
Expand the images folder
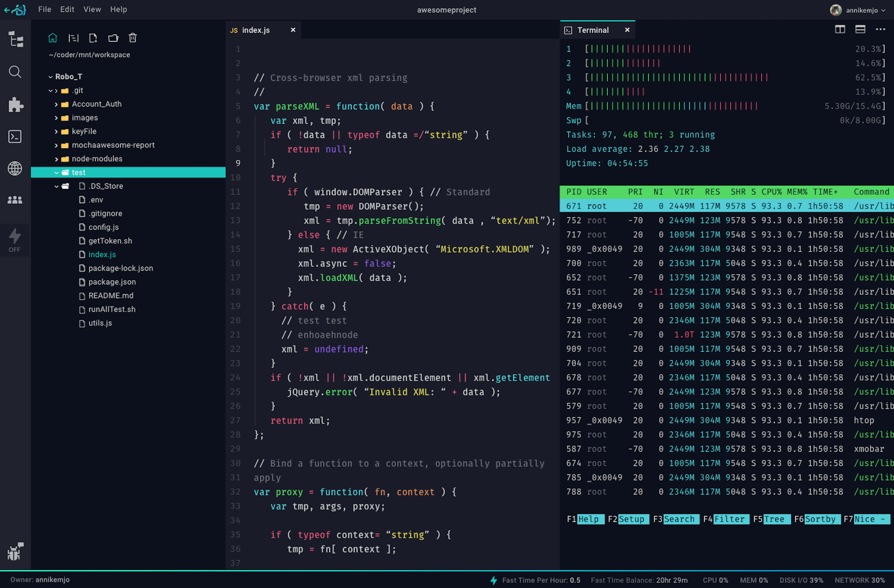[x=56, y=118]
